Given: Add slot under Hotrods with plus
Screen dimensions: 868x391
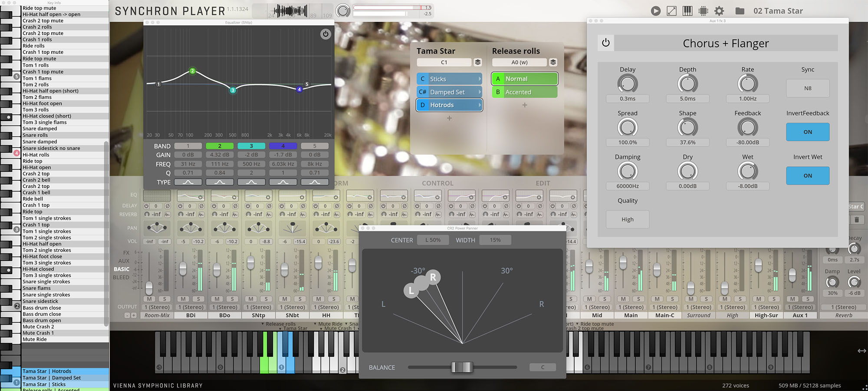Looking at the screenshot, I should [x=449, y=118].
